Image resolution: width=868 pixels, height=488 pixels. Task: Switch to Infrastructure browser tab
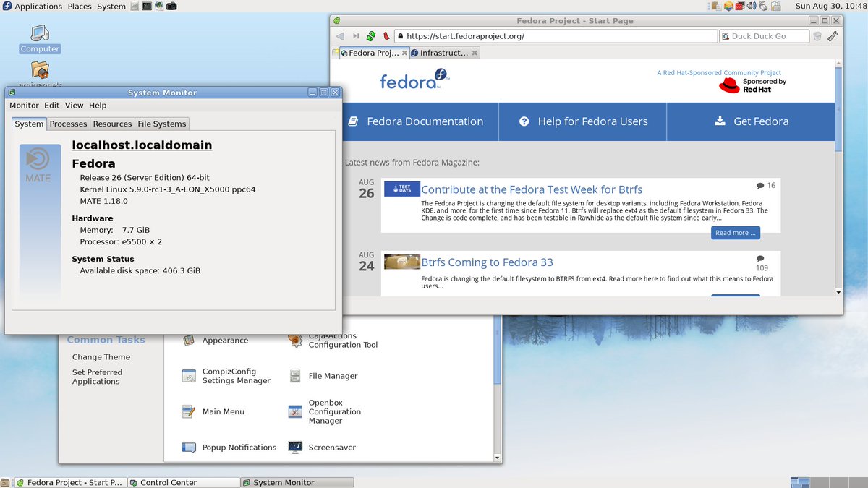point(444,53)
